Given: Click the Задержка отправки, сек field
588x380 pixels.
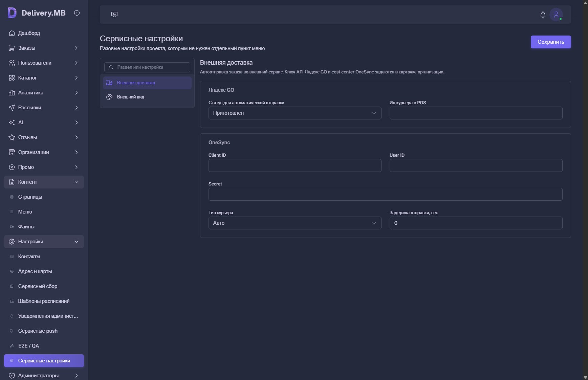Looking at the screenshot, I should click(x=476, y=223).
